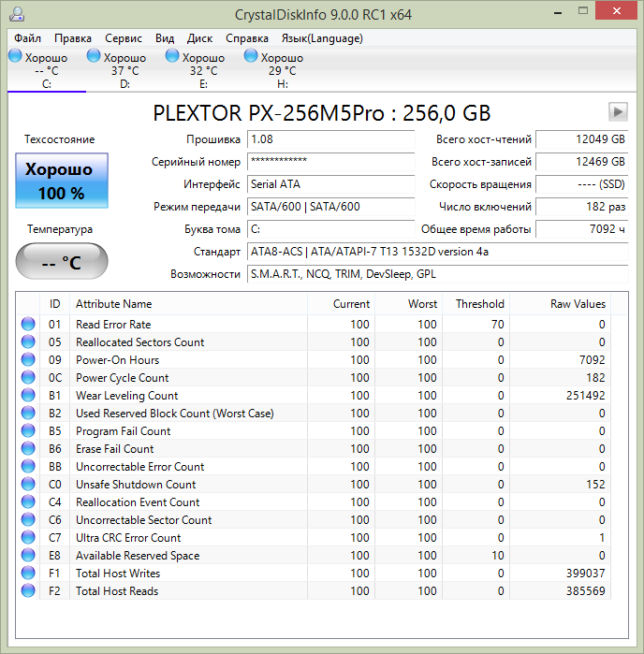644x654 pixels.
Task: Click status orb for Unsafe Shutdown Count
Action: [x=28, y=484]
